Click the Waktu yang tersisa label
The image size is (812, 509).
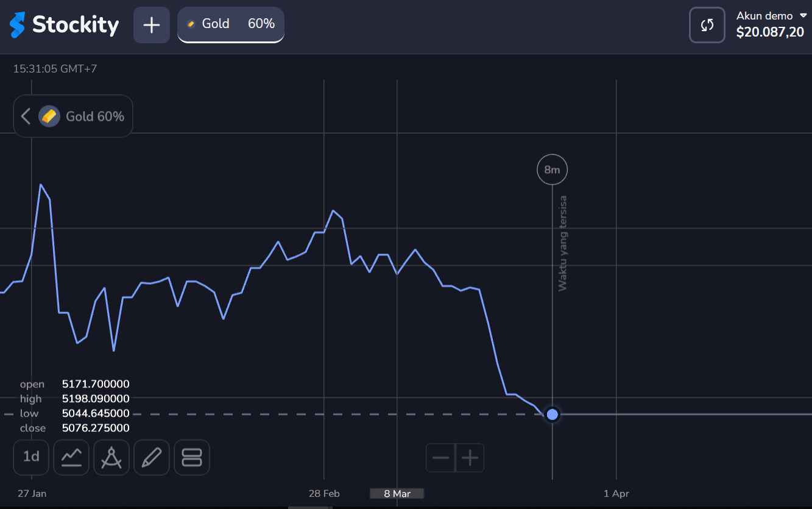pos(563,243)
